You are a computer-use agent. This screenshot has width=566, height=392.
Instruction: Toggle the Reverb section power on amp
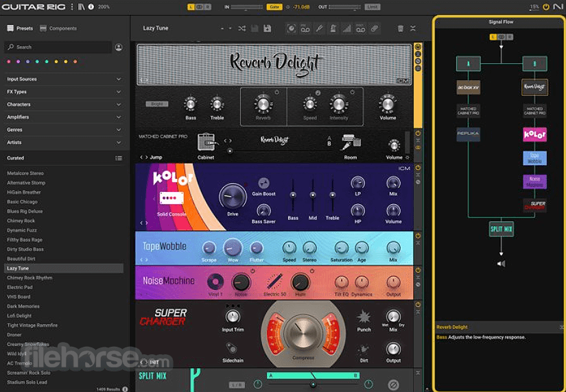[277, 93]
